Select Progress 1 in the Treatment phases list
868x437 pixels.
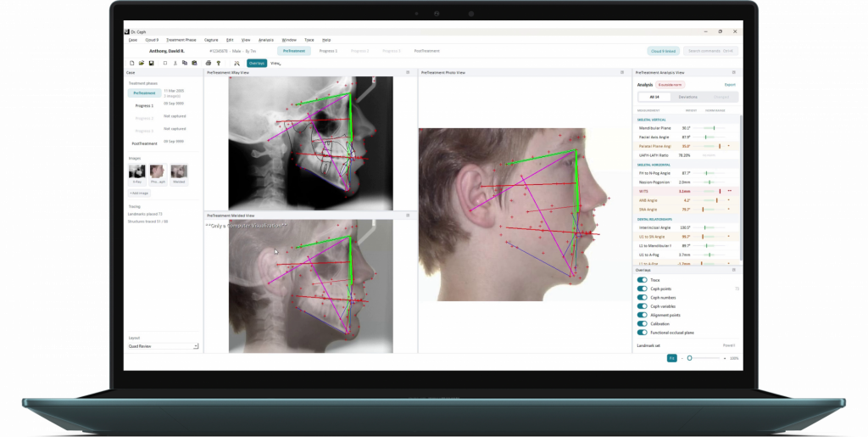pyautogui.click(x=144, y=106)
